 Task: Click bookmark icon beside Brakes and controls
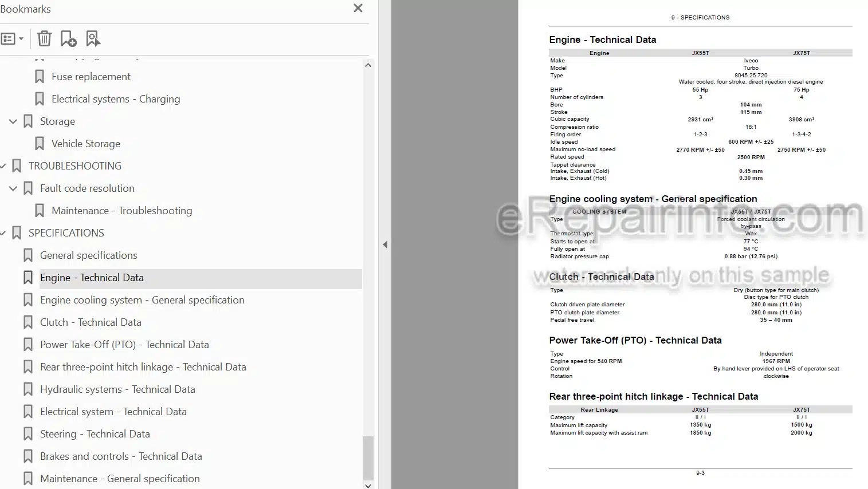click(x=28, y=456)
